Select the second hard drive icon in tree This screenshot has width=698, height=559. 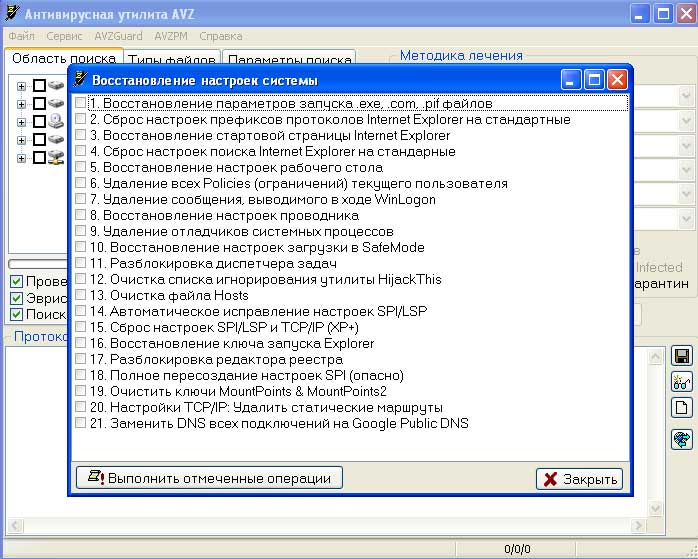[56, 103]
